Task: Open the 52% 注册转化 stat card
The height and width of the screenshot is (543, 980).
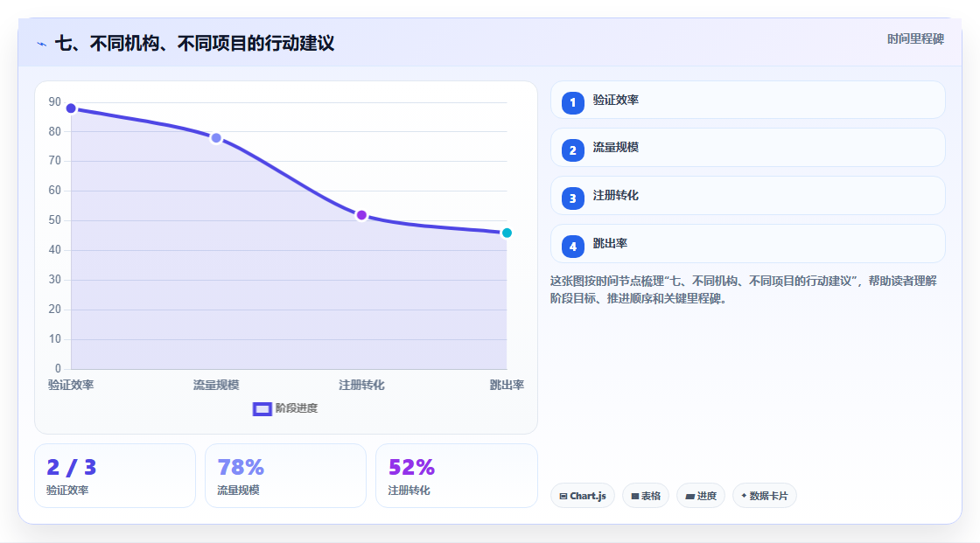Action: [x=456, y=476]
